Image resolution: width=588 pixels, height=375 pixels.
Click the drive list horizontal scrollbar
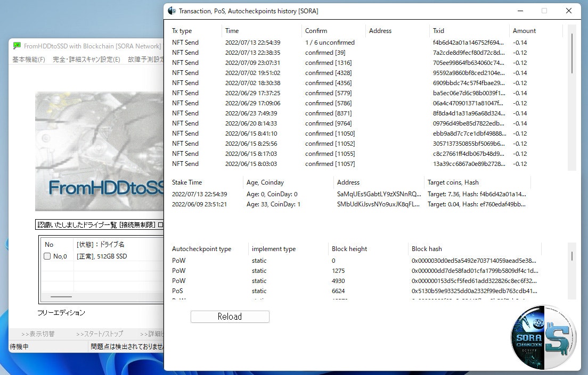(x=102, y=297)
